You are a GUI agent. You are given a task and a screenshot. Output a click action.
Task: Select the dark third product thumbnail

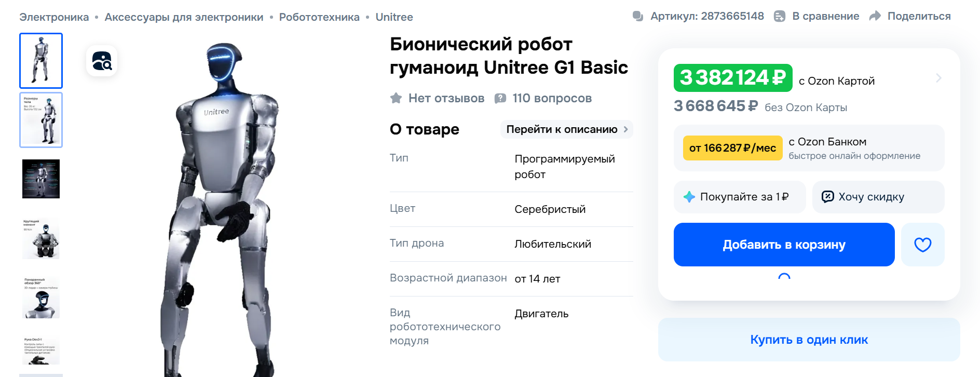pyautogui.click(x=41, y=179)
